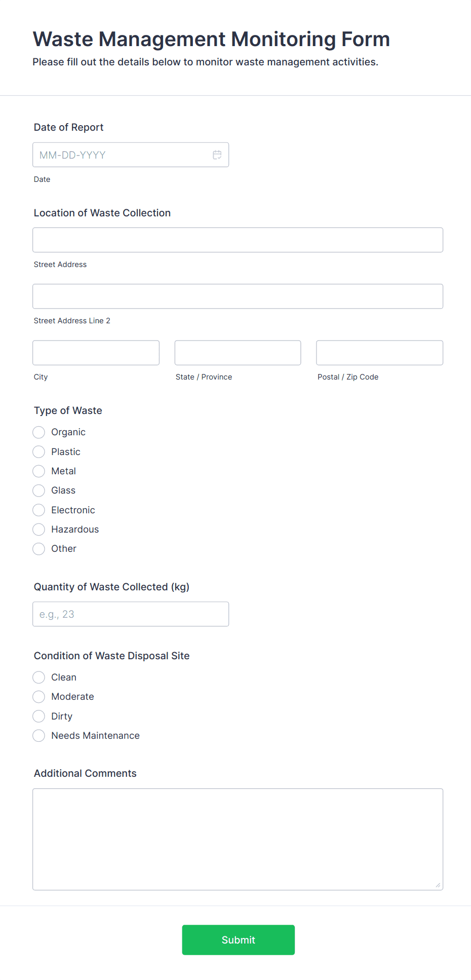Click the City input field
The image size is (471, 980).
click(96, 353)
